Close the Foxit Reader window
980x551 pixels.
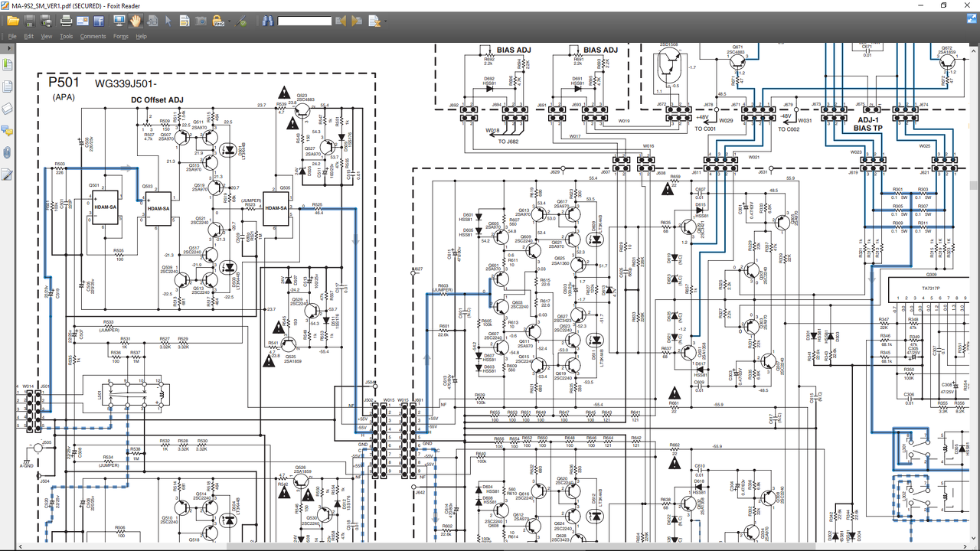click(x=965, y=5)
